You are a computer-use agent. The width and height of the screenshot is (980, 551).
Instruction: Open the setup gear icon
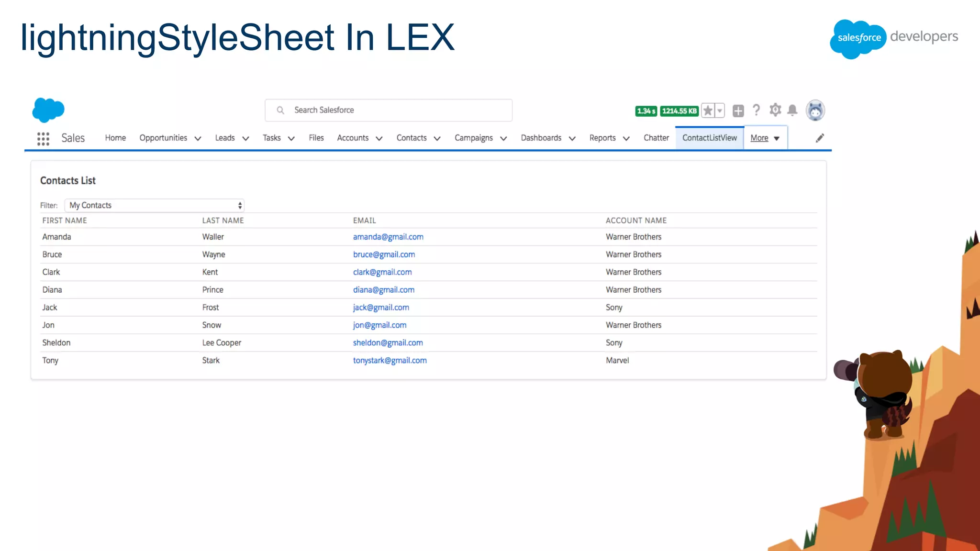point(775,110)
